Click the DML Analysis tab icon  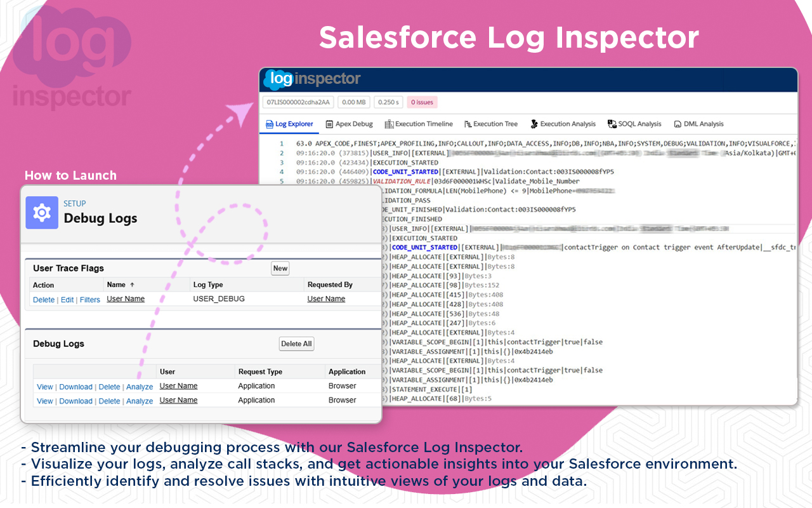pos(678,124)
